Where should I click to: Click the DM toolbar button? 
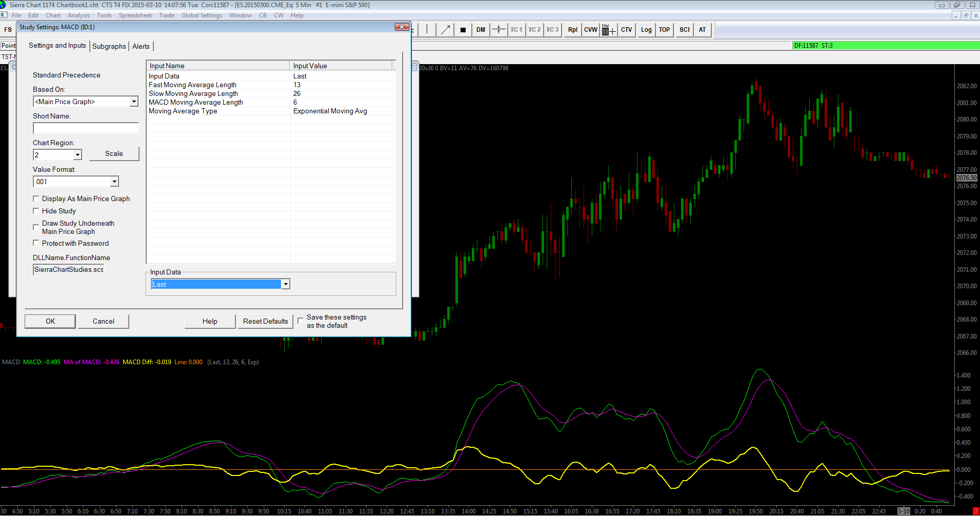(x=481, y=30)
